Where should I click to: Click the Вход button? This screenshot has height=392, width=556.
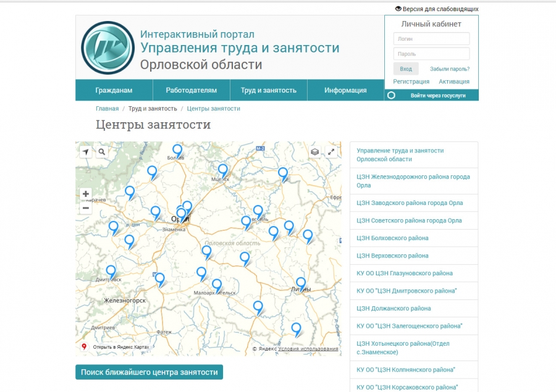(x=406, y=69)
